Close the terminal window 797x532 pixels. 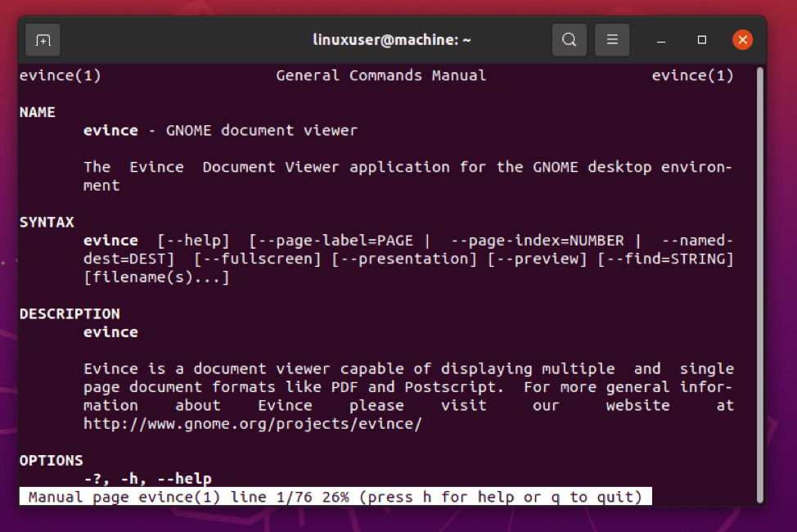(x=743, y=39)
